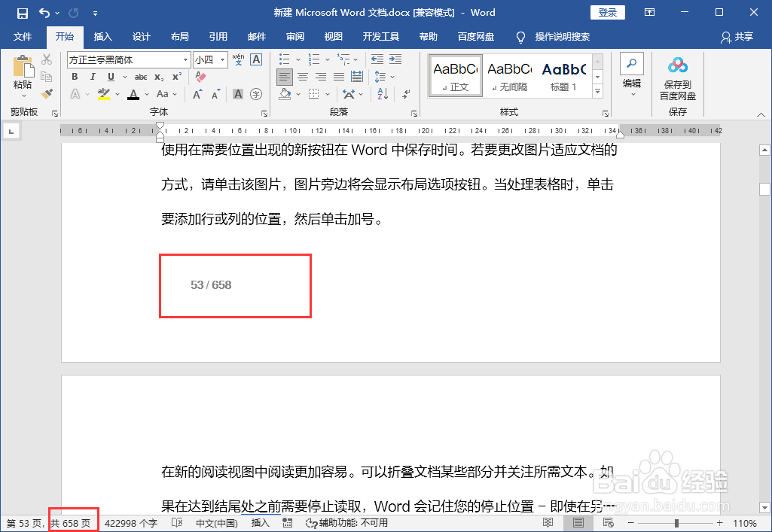The width and height of the screenshot is (772, 532).
Task: Toggle italic formatting
Action: tap(91, 77)
